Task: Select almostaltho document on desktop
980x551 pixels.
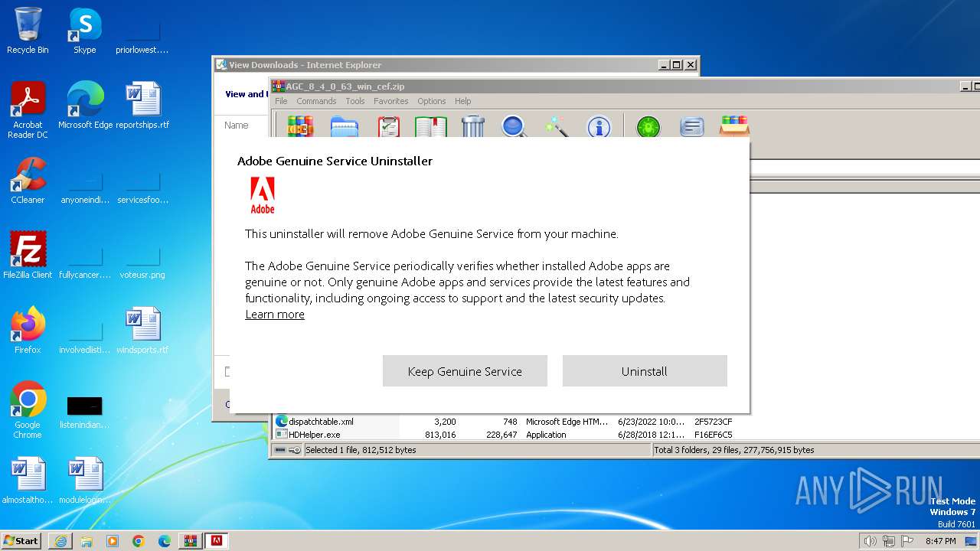Action: [28, 480]
